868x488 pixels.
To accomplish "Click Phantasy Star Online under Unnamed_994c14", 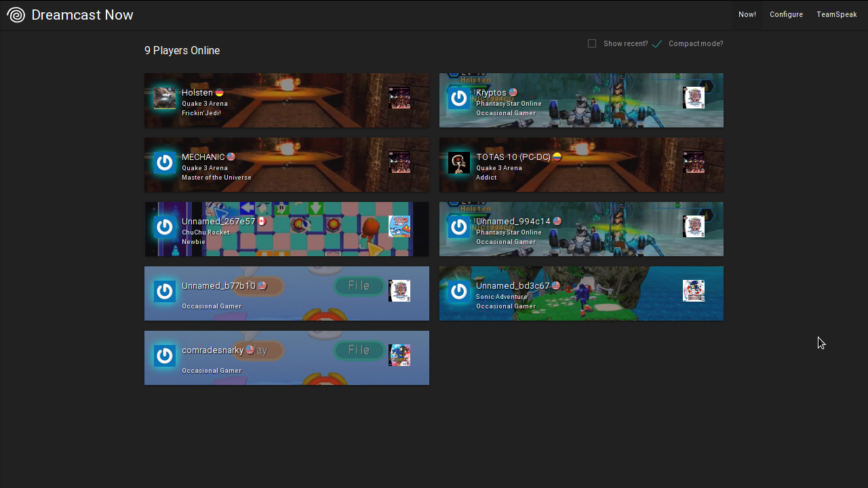I will (509, 232).
